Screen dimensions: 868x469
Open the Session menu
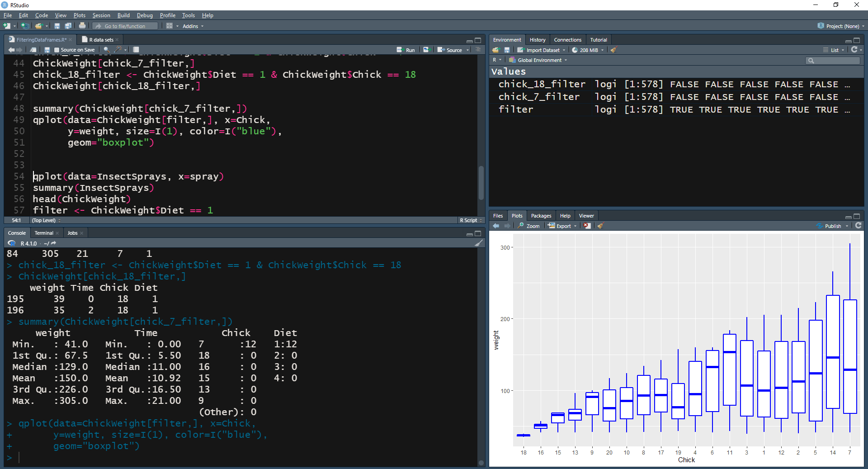101,15
